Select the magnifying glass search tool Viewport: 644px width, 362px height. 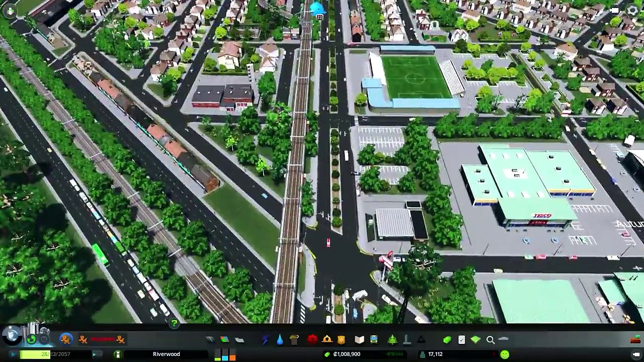coord(490,340)
